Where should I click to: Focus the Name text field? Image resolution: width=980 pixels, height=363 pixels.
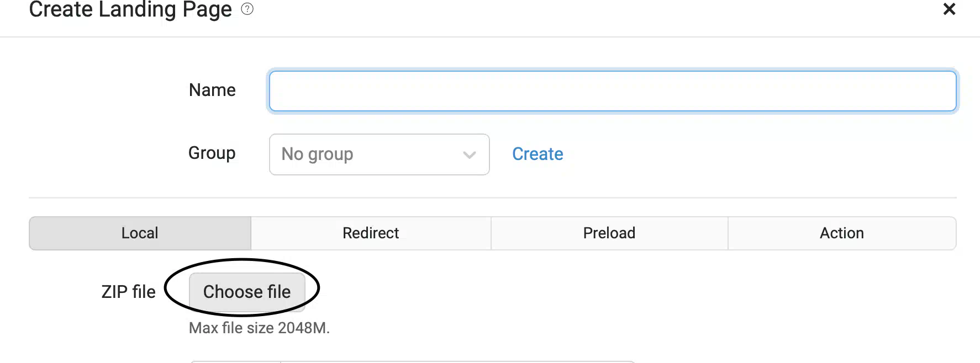pyautogui.click(x=613, y=91)
